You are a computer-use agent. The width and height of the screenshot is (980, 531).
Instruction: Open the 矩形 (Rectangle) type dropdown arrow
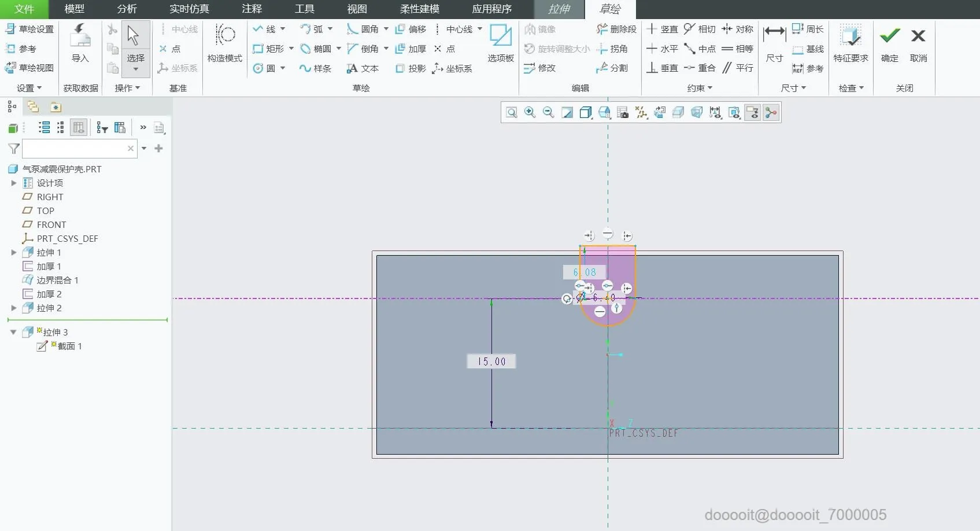click(x=291, y=49)
